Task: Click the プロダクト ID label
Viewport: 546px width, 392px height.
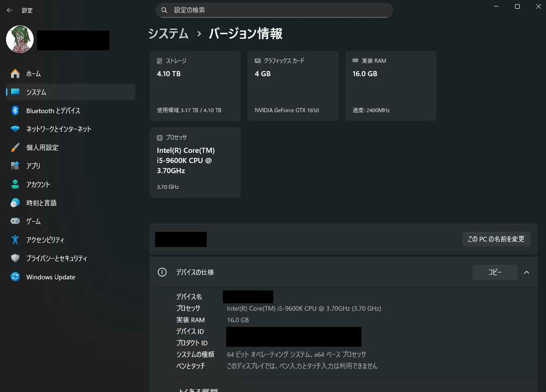Action: pos(192,343)
